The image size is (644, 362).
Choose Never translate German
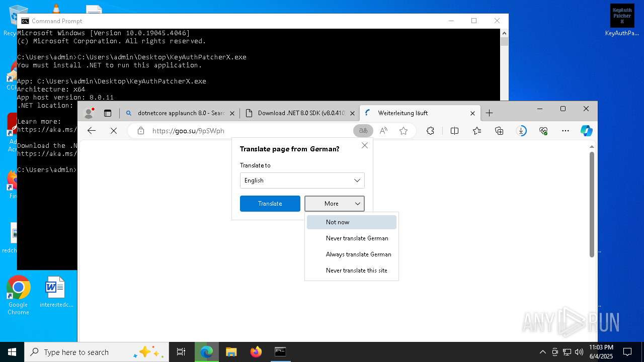[x=352, y=238]
